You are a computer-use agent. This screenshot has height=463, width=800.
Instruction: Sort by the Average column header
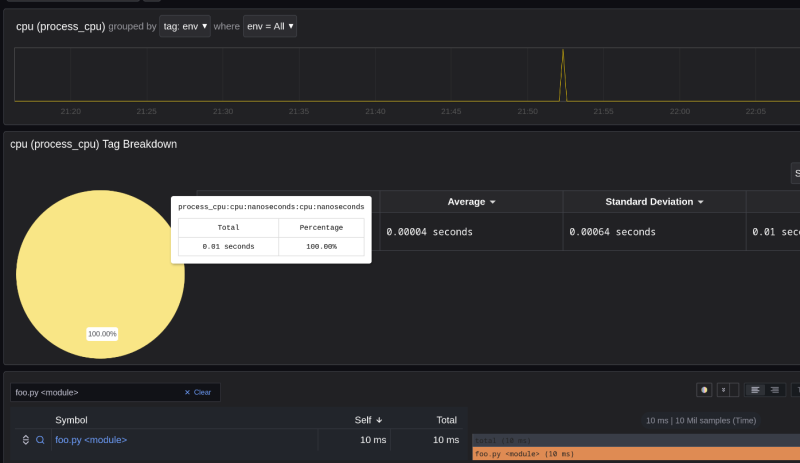[471, 202]
